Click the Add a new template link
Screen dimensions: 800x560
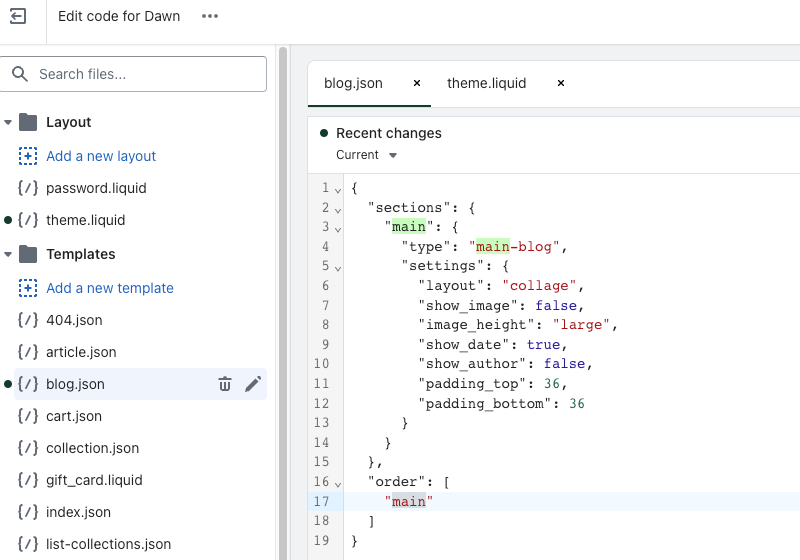point(110,288)
